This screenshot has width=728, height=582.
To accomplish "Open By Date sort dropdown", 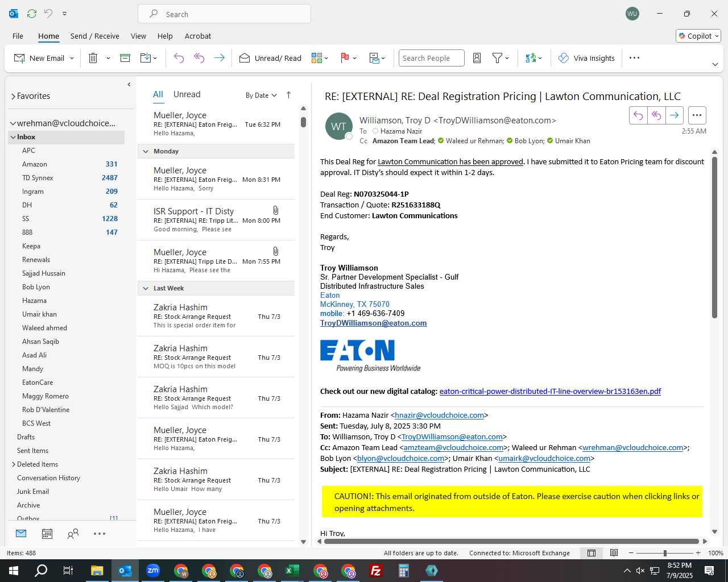I will pyautogui.click(x=261, y=95).
